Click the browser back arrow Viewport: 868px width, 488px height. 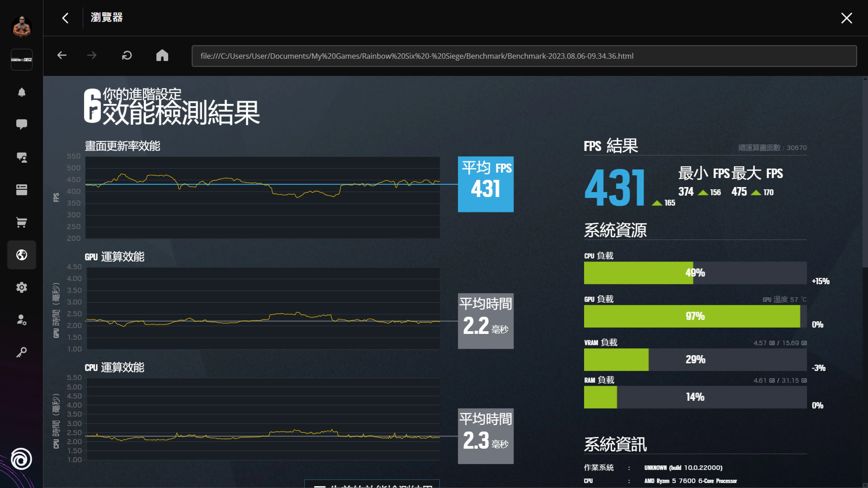coord(62,55)
